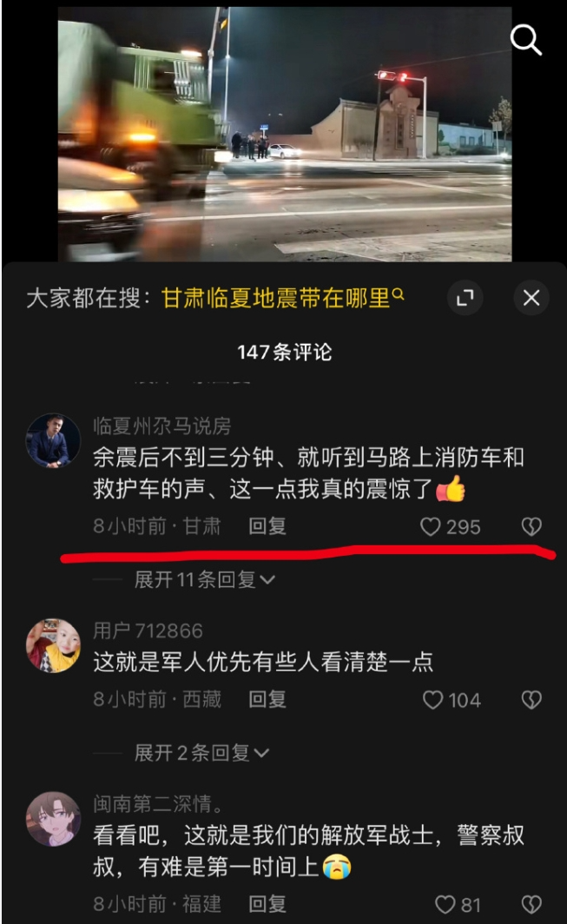The width and height of the screenshot is (567, 924).
Task: Expand 2 replies under 用户712866 comment
Action: [x=201, y=753]
